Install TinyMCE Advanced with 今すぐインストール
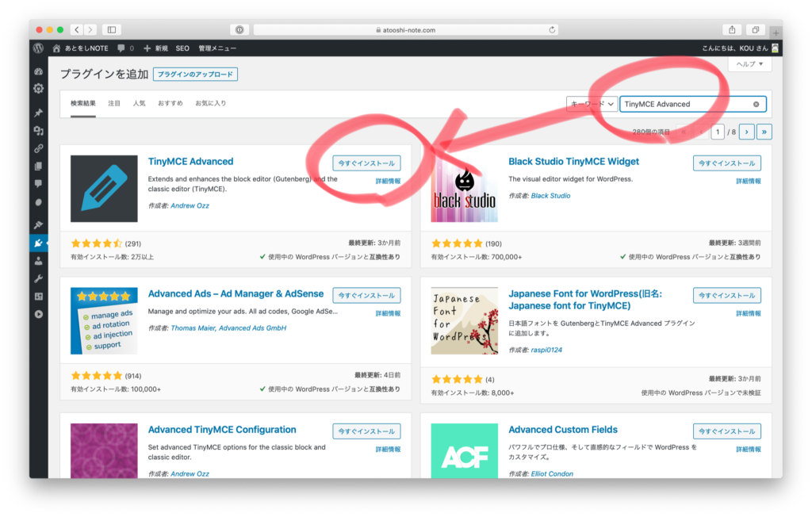Viewport: 812px width, 517px height. point(366,163)
